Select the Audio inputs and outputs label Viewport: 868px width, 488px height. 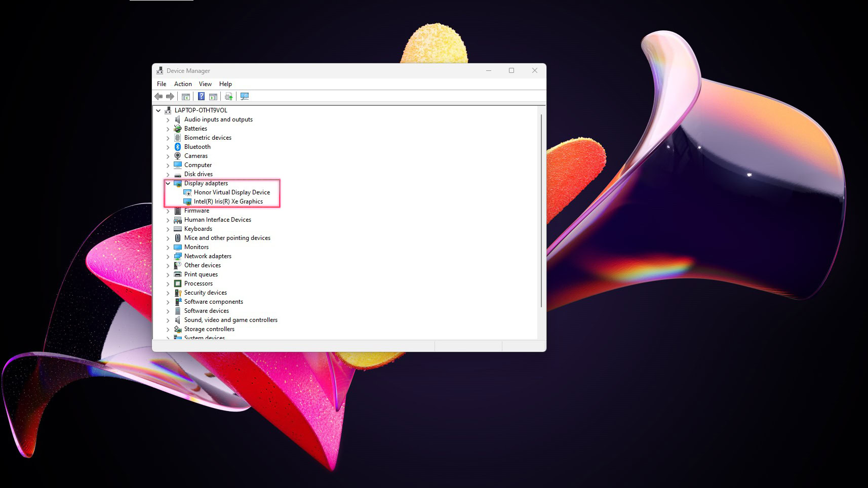click(218, 119)
